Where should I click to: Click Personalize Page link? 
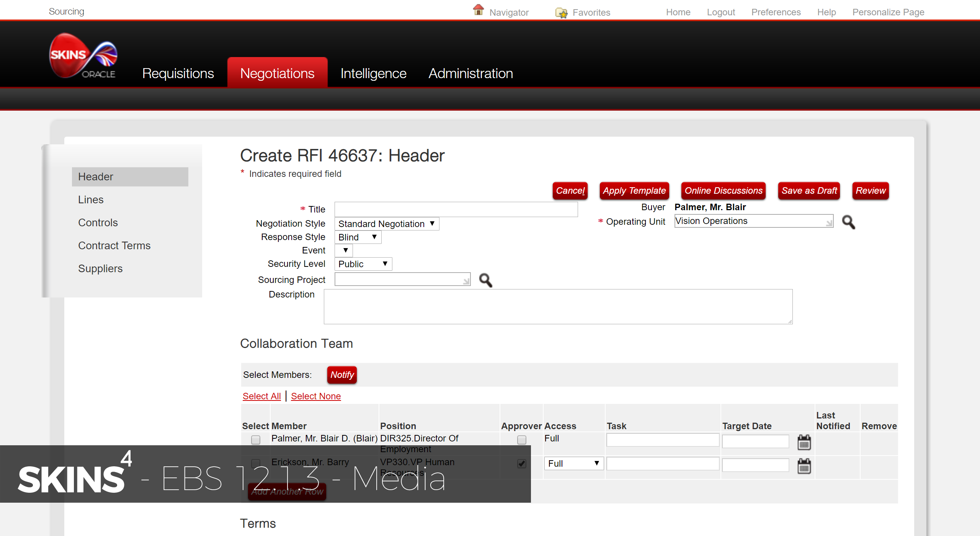coord(888,12)
